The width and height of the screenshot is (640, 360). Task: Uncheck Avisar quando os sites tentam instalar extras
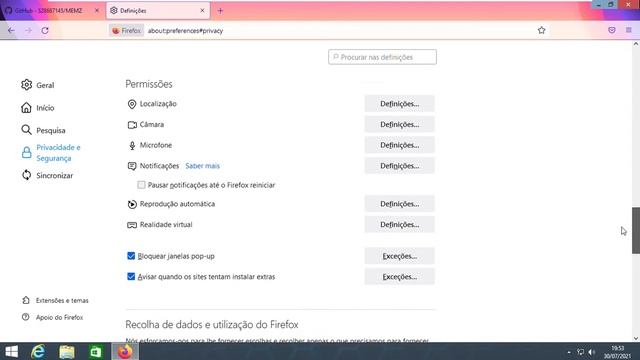point(131,276)
